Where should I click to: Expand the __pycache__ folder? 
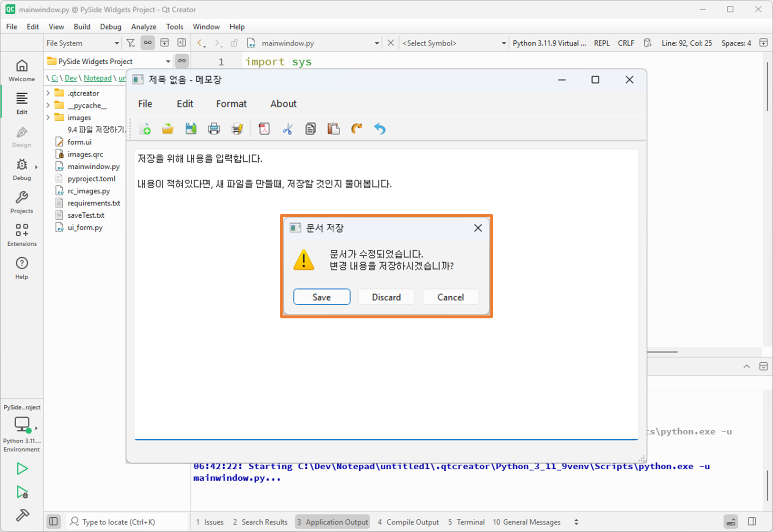48,106
